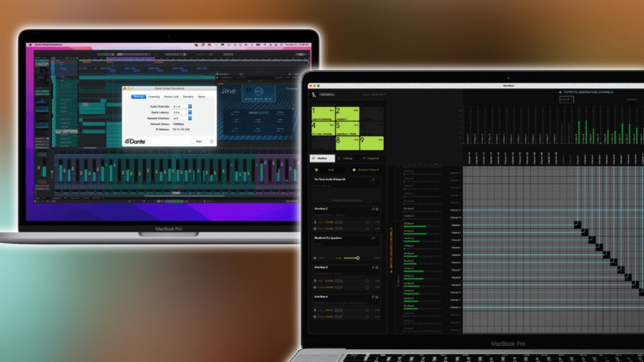Toggle the routing crosspoint on the Channel 1 row
Viewport: 644px width, 362px height.
point(578,225)
